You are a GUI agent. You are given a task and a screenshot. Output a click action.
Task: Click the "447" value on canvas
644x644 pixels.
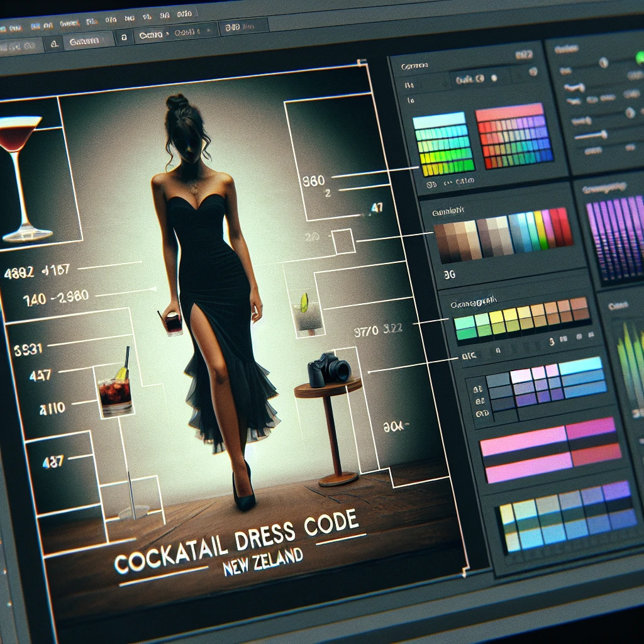click(40, 375)
